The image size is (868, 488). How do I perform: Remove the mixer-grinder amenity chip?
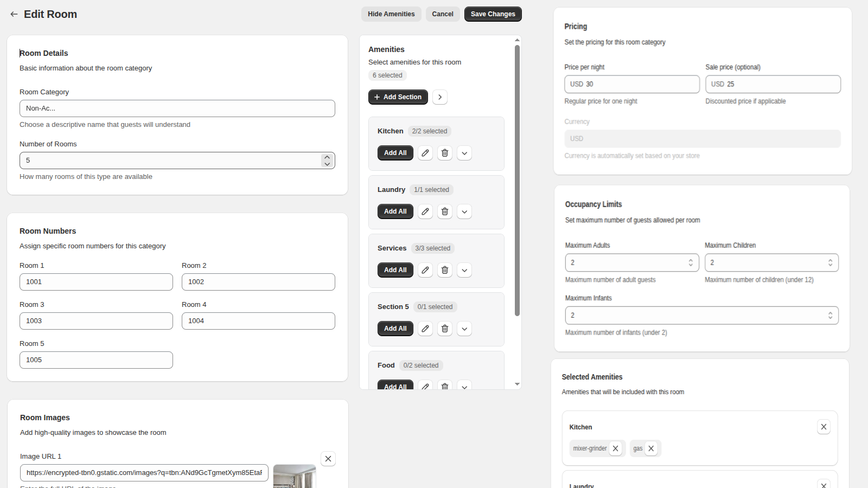point(615,448)
